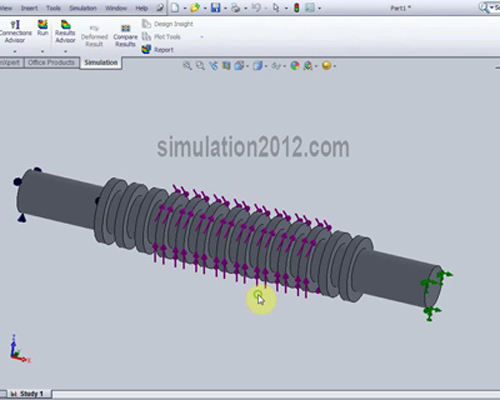The image size is (500, 400).
Task: Click the Run simulation icon
Action: point(43,28)
